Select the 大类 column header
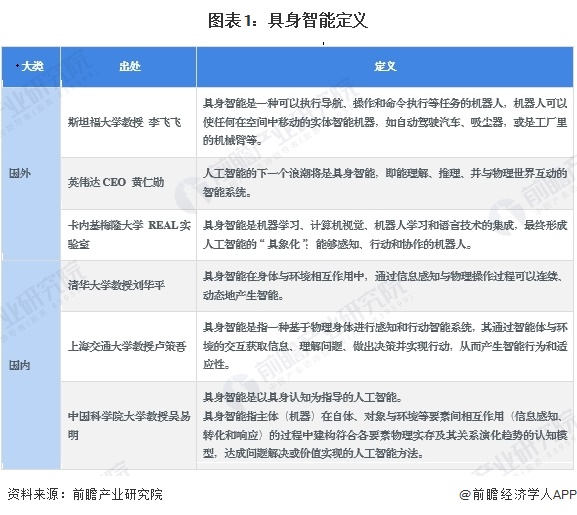This screenshot has width=577, height=515. (31, 67)
